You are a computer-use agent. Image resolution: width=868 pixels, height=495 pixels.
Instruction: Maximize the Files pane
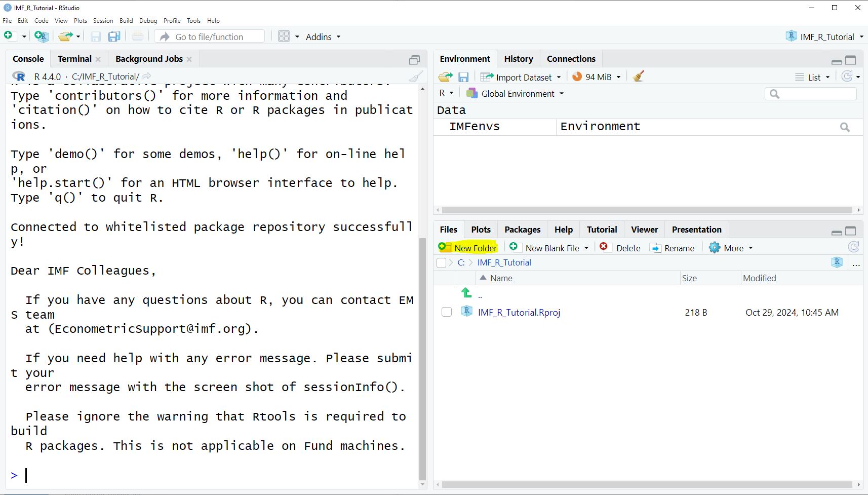pos(851,231)
